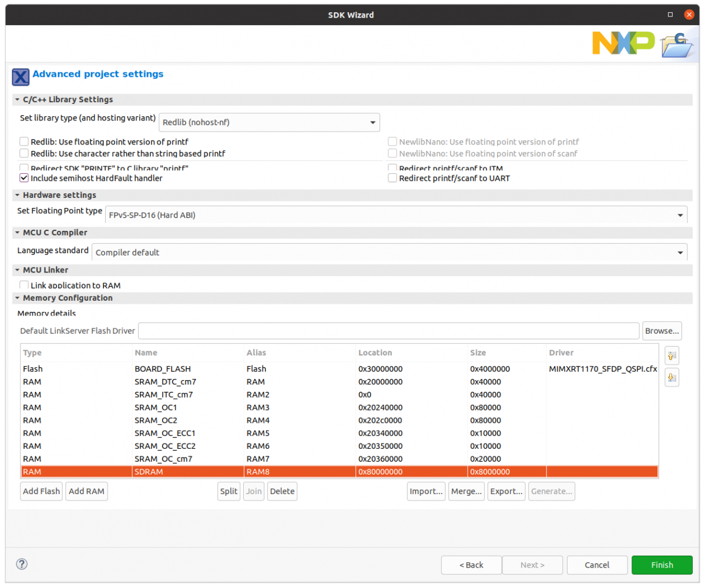Click the help question mark icon
The height and width of the screenshot is (588, 705).
click(22, 565)
